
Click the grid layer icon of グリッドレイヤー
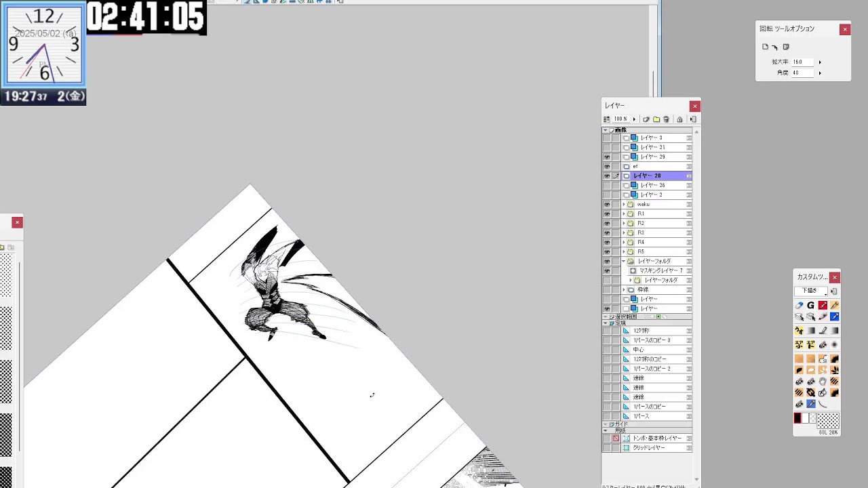tap(627, 448)
